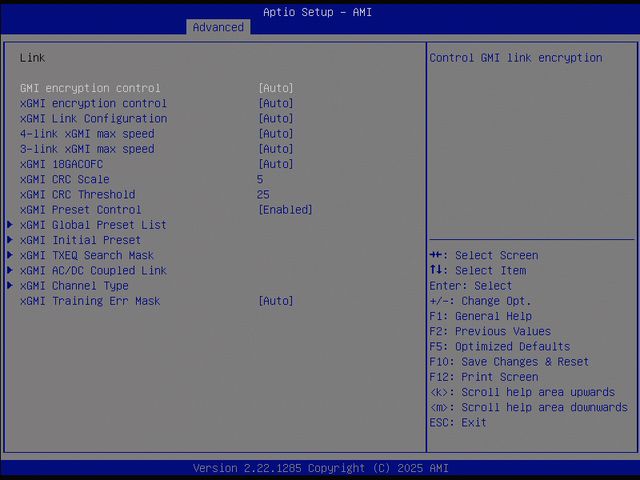640x480 pixels.
Task: Select xGMI CRC Scale setting
Action: tap(64, 179)
